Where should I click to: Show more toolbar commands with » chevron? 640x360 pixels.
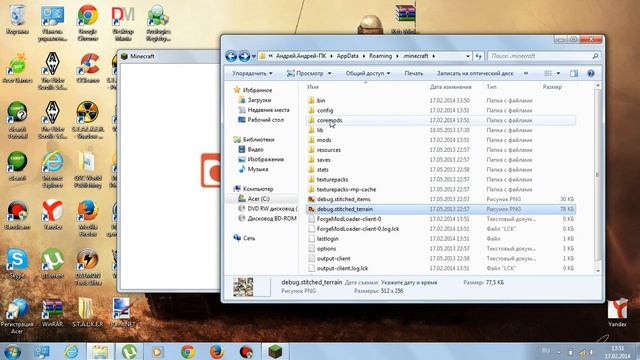tap(526, 73)
